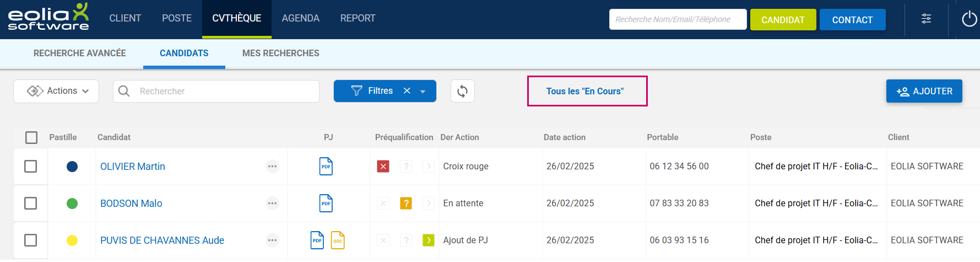Tick the select-all header checkbox
The width and height of the screenshot is (980, 262).
31,137
